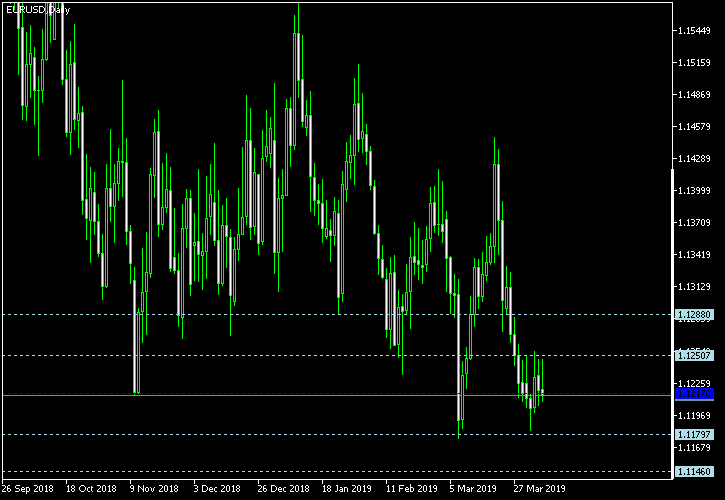Click the 1.12259 price axis label
The width and height of the screenshot is (725, 500).
[694, 383]
